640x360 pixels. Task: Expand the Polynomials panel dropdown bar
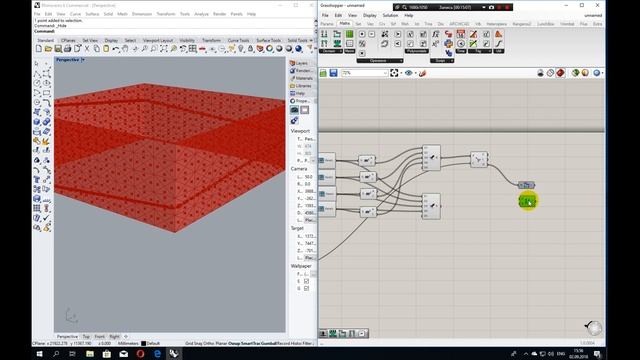[x=416, y=51]
